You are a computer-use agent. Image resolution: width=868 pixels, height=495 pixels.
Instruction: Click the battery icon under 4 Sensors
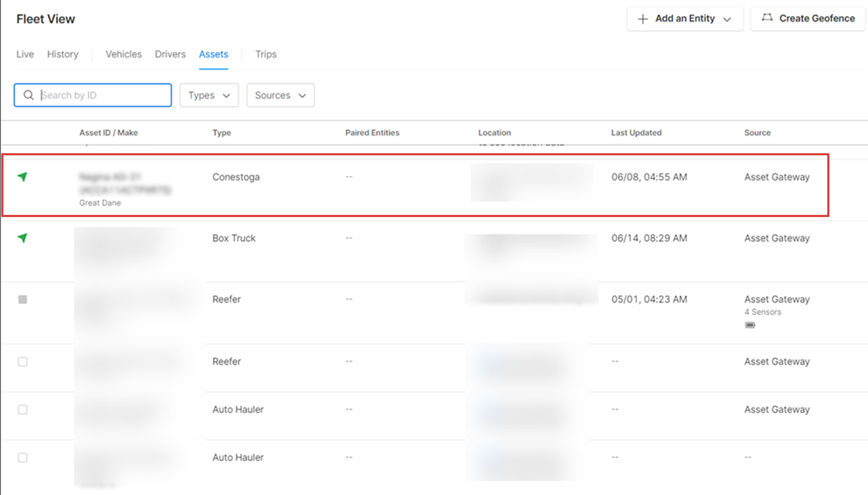click(x=750, y=325)
